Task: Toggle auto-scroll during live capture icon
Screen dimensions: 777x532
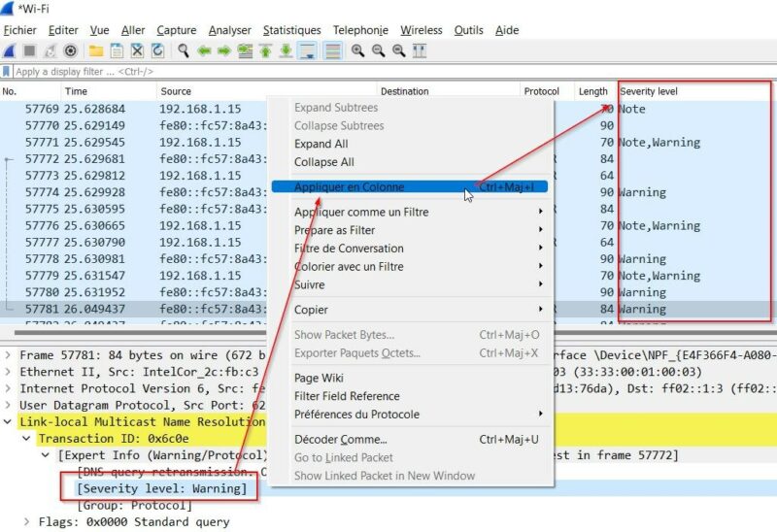Action: coord(307,50)
